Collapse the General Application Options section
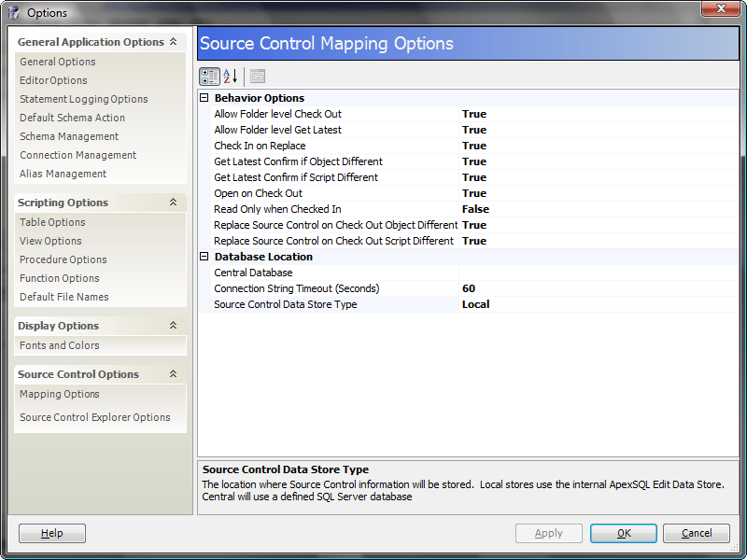 pos(173,41)
